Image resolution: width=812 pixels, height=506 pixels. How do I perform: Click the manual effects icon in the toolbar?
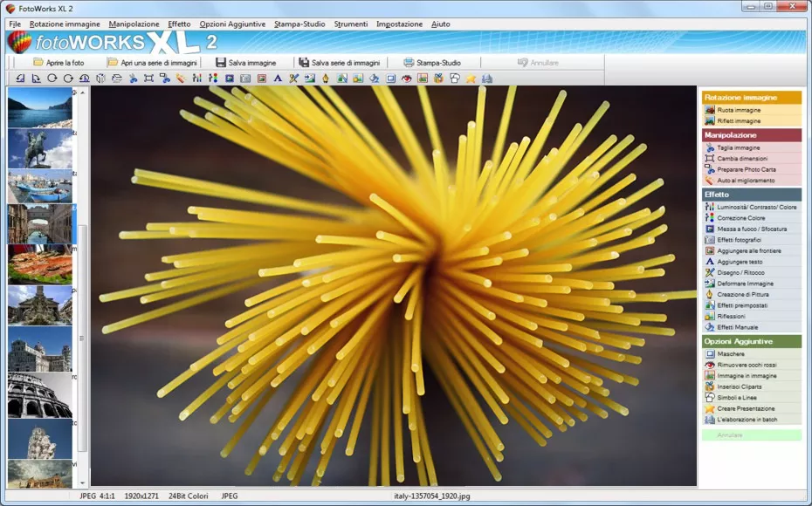coord(374,79)
